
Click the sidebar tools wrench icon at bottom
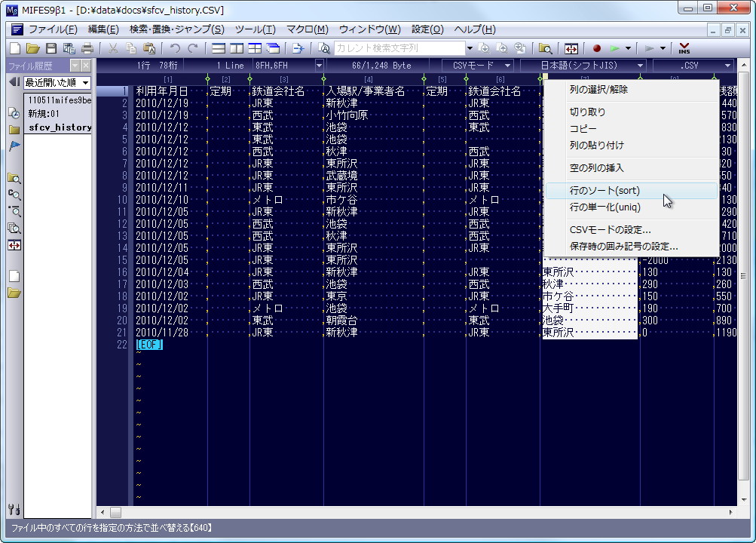point(14,509)
